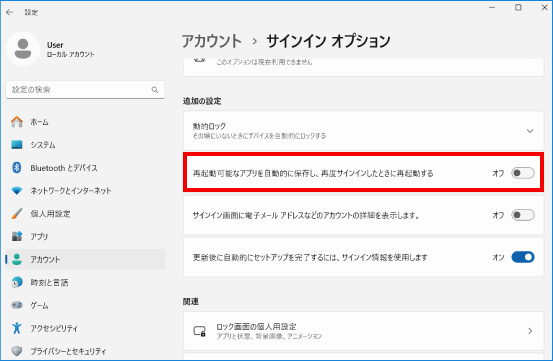The width and height of the screenshot is (553, 361).
Task: Click the User ローカル アカウント name
Action: pyautogui.click(x=71, y=49)
